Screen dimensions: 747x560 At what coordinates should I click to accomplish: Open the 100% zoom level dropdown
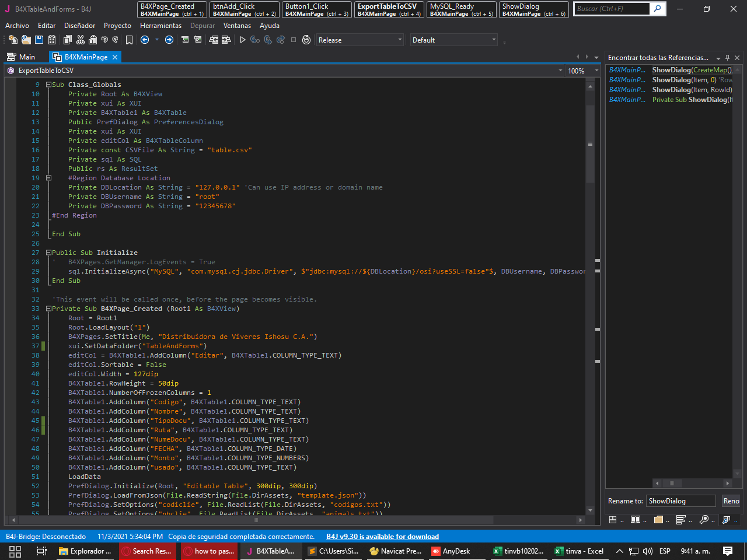pyautogui.click(x=596, y=71)
